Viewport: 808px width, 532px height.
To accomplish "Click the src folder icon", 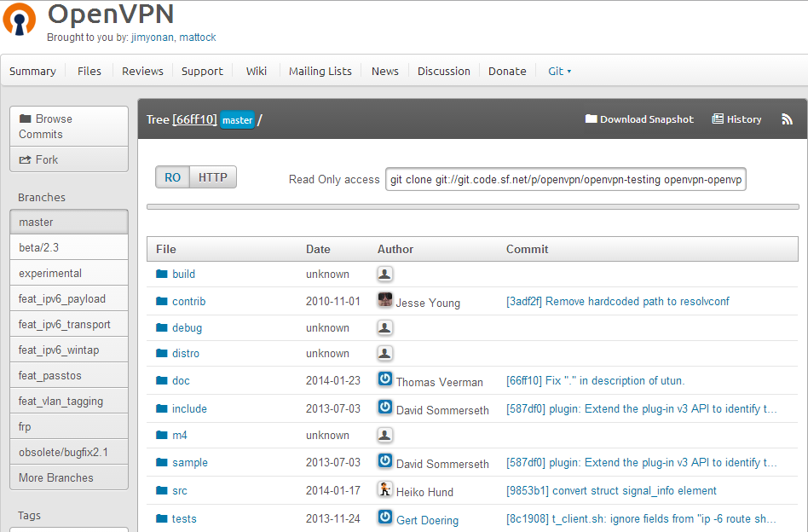I will coord(162,490).
